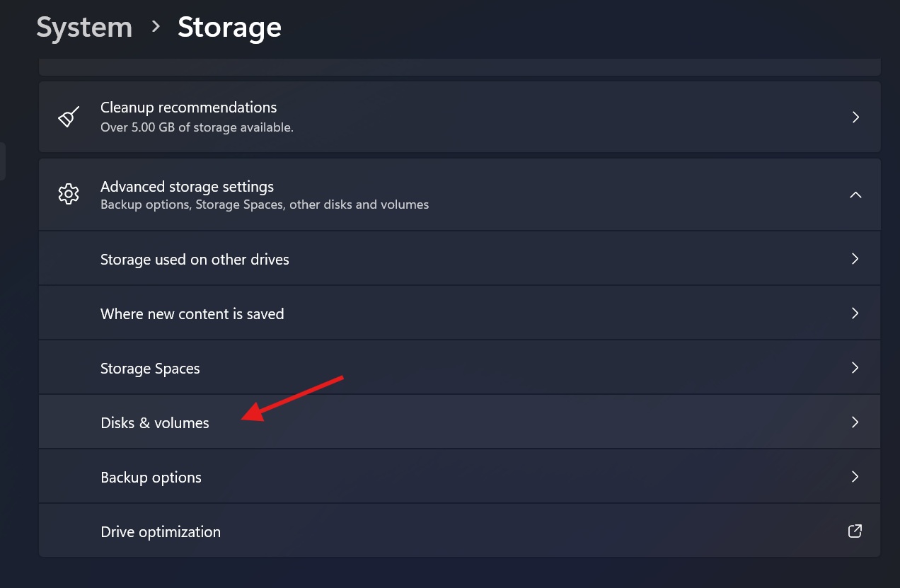Click the chevron beside Storage Spaces row
The width and height of the screenshot is (900, 588).
(x=854, y=367)
